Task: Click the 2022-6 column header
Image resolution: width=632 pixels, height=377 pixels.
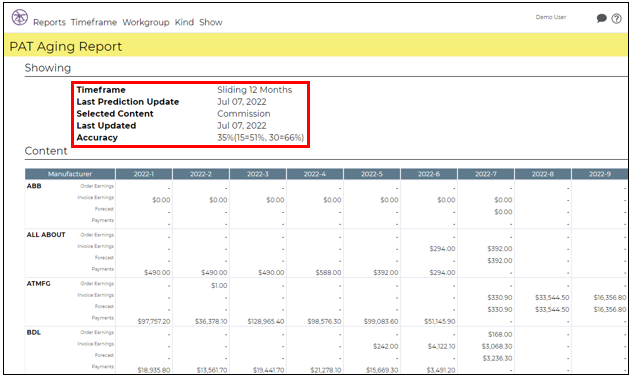Action: (429, 174)
